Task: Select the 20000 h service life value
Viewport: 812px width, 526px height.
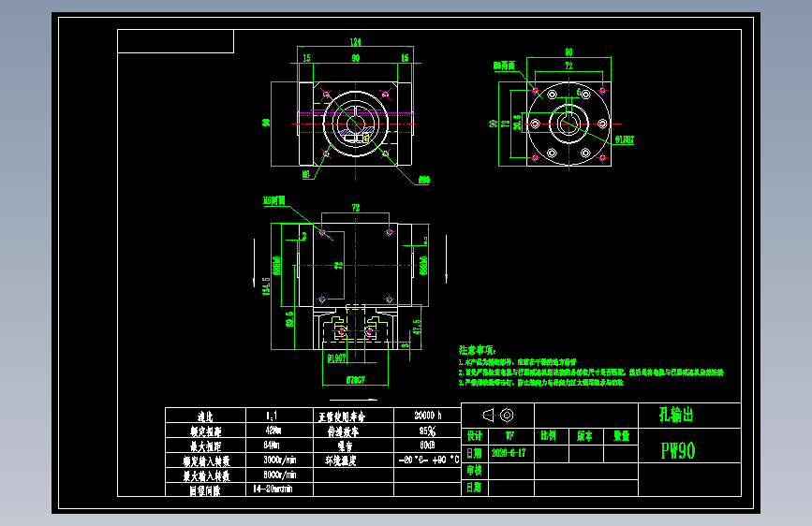Action: 428,416
